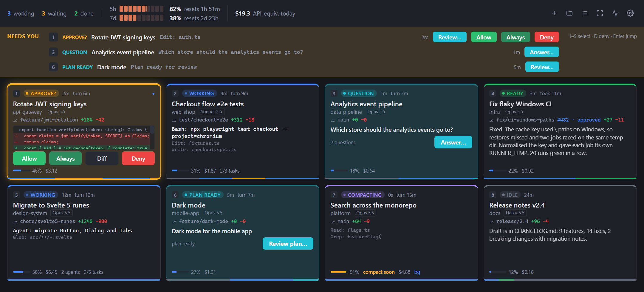Screen dimensions: 644x292
Task: Click the '2 agents' label on Svelte card
Action: click(70, 272)
